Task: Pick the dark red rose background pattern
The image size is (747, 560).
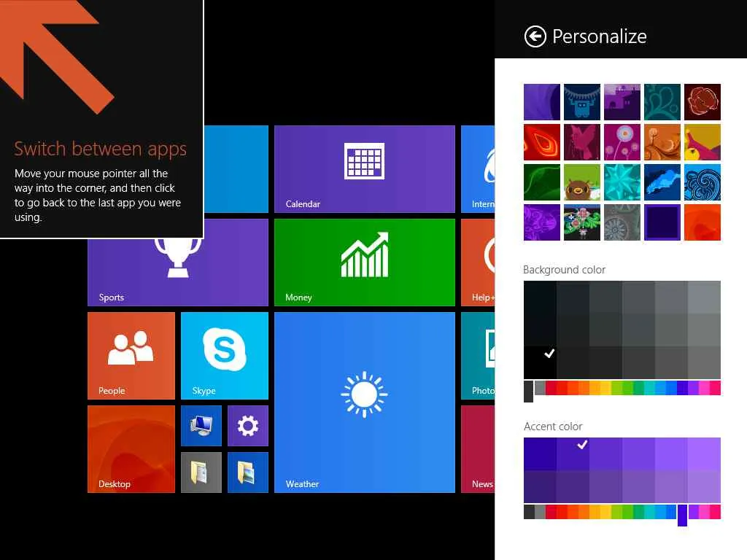Action: pyautogui.click(x=703, y=102)
